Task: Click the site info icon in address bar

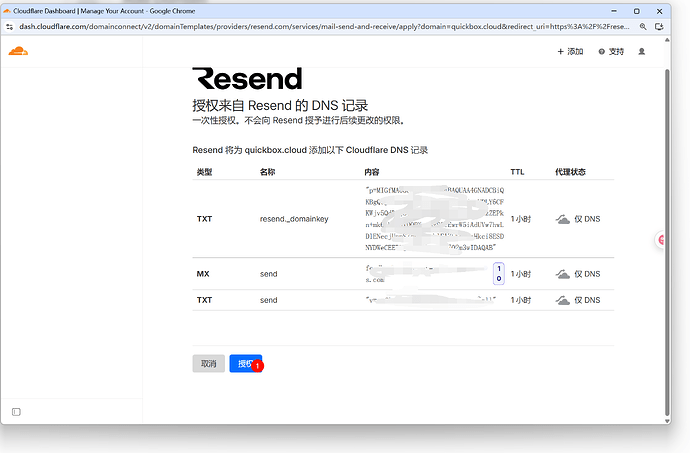Action: [10, 27]
